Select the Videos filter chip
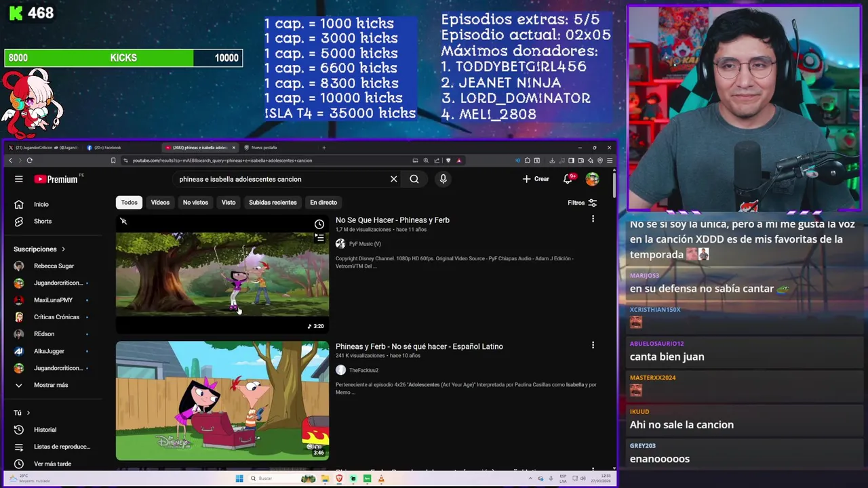868x488 pixels. [160, 202]
